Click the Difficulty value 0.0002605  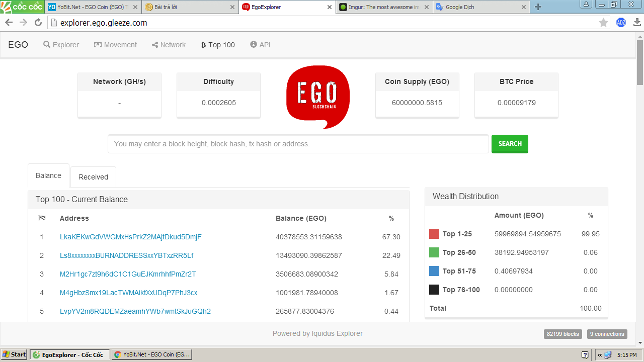[219, 103]
